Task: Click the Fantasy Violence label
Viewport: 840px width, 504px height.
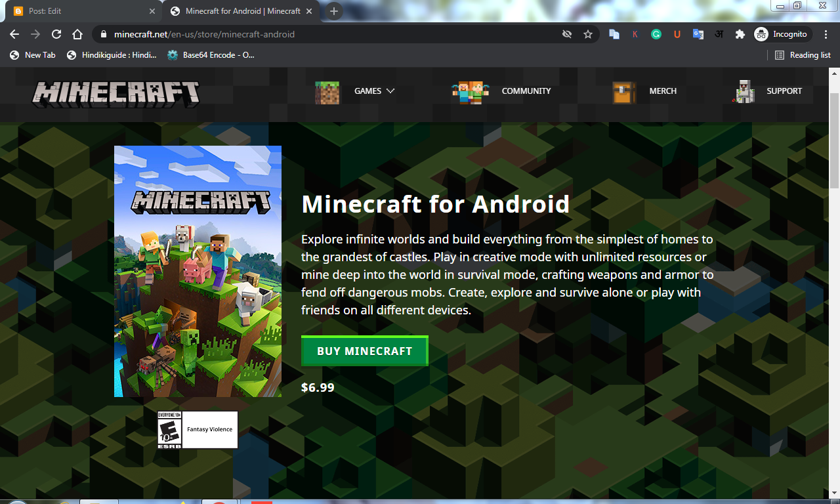Action: point(210,430)
